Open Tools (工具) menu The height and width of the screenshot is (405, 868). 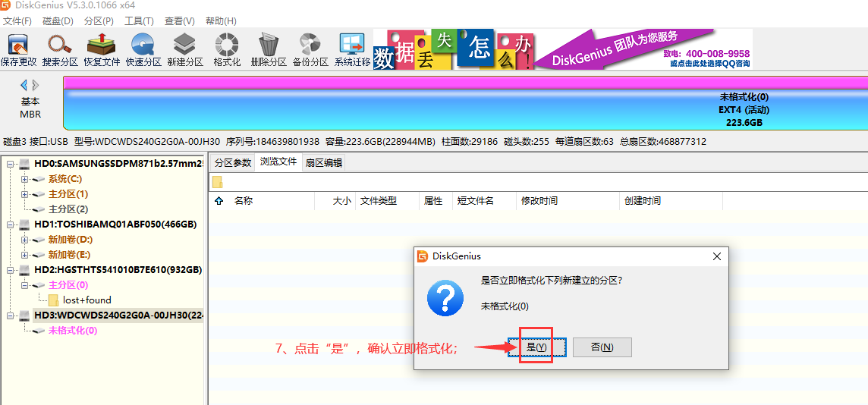coord(139,21)
